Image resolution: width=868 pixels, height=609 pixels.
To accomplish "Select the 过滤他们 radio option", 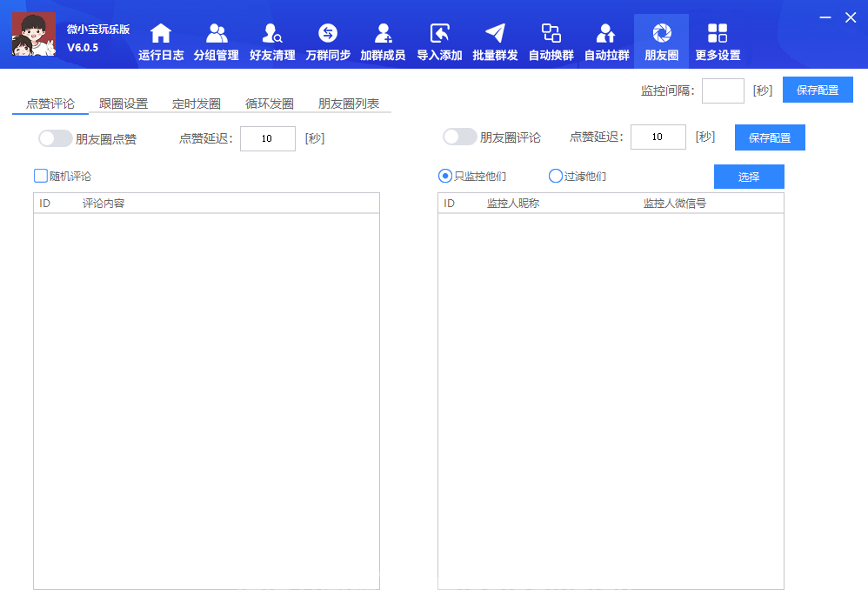I will (x=556, y=176).
